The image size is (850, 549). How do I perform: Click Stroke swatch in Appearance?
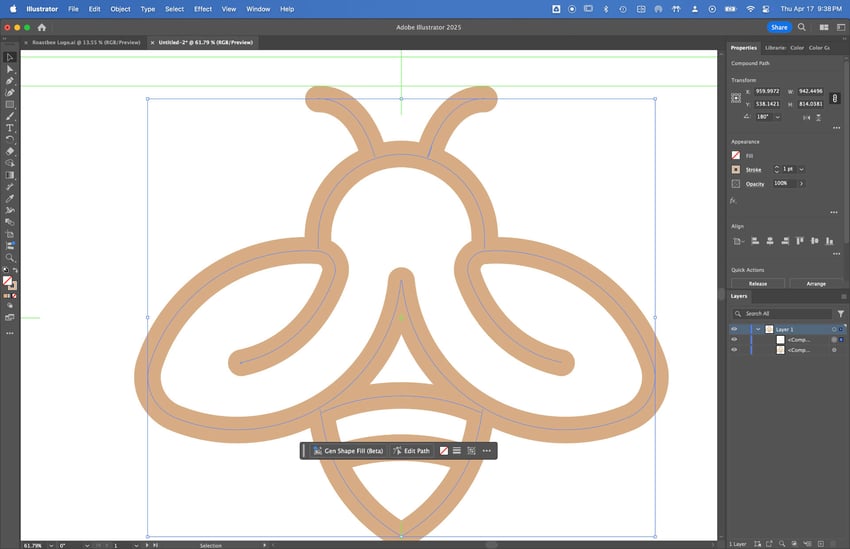pyautogui.click(x=736, y=170)
